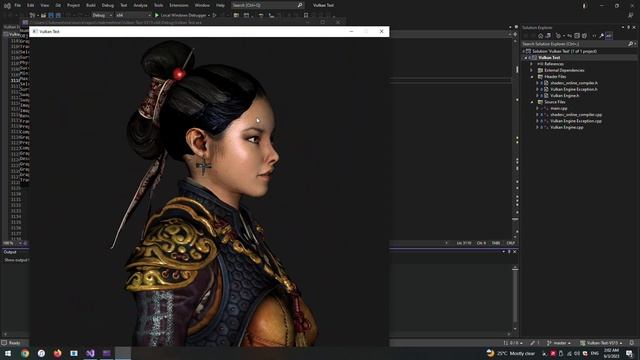Select Vulkan Engine Exception.cpp file
Screen dimensions: 640x360
(576, 121)
